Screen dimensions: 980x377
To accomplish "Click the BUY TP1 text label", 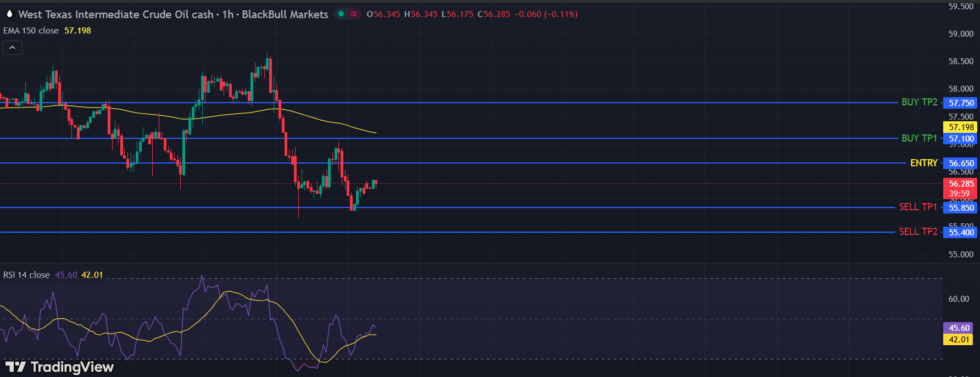I will (919, 138).
